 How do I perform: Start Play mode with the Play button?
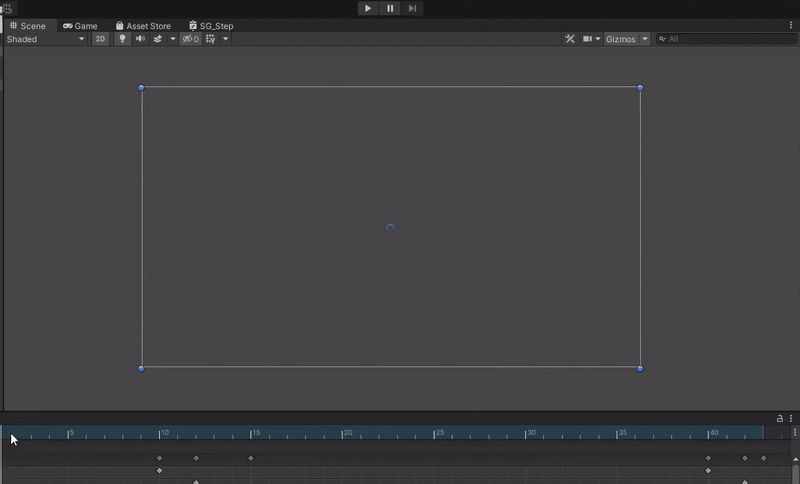coord(367,8)
